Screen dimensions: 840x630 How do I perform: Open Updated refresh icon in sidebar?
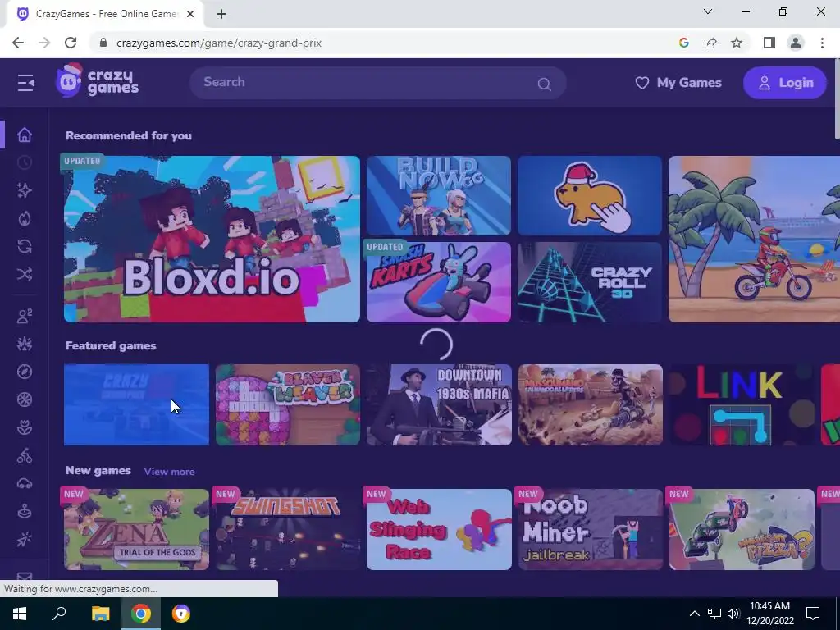tap(25, 246)
